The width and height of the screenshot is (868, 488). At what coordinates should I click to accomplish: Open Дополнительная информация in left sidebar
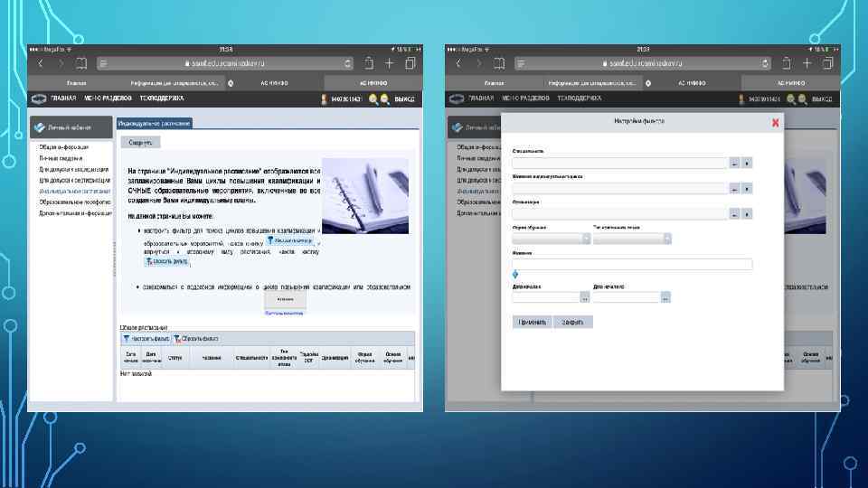coord(75,213)
